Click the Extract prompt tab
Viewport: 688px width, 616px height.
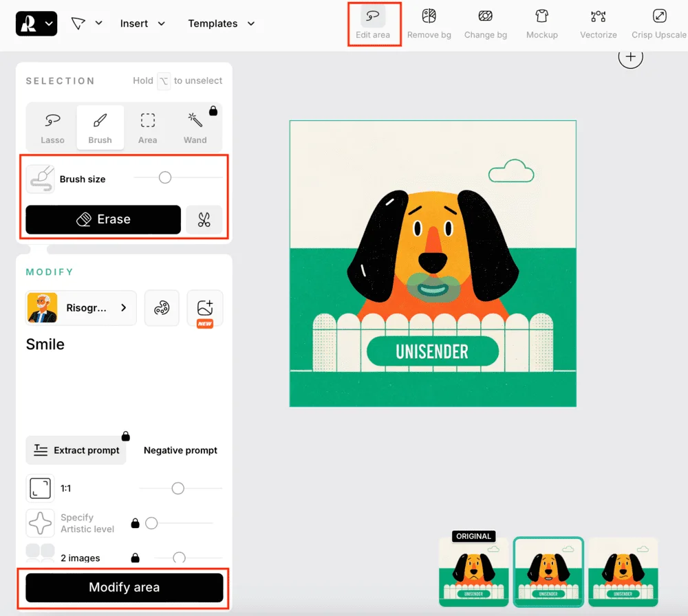point(76,450)
